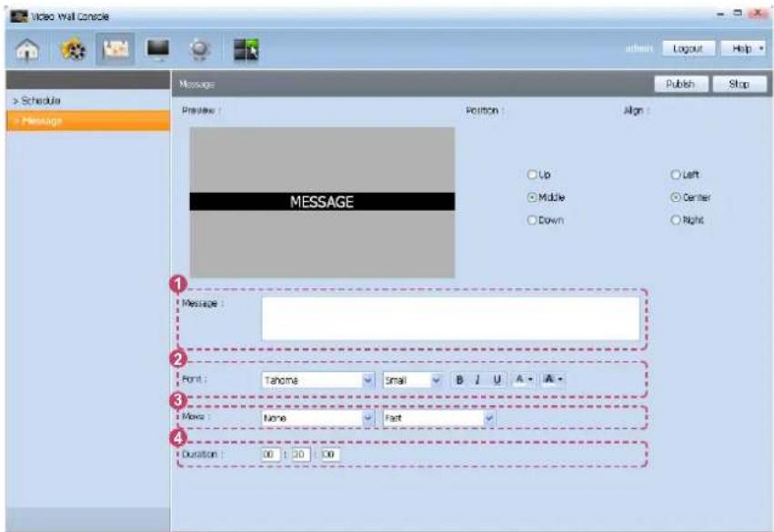Screen dimensions: 774x532
Task: Click the Duration minutes field
Action: pos(300,454)
